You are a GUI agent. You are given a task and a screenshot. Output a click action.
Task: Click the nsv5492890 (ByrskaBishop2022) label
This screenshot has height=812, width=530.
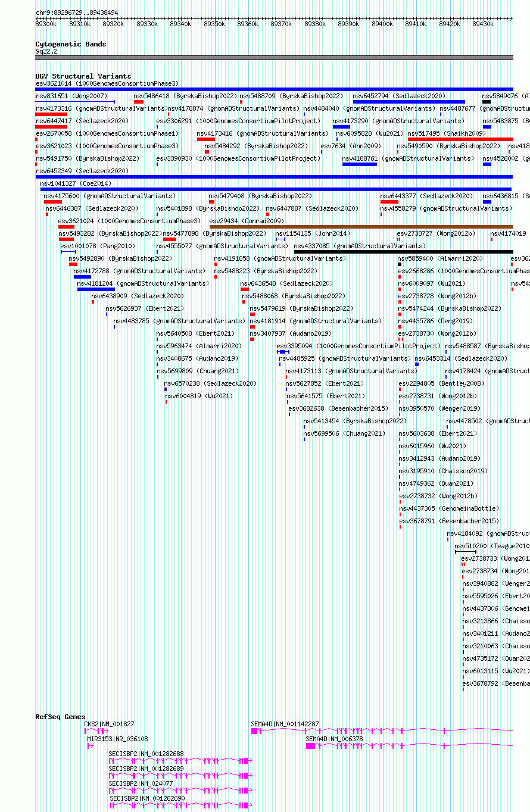point(120,258)
